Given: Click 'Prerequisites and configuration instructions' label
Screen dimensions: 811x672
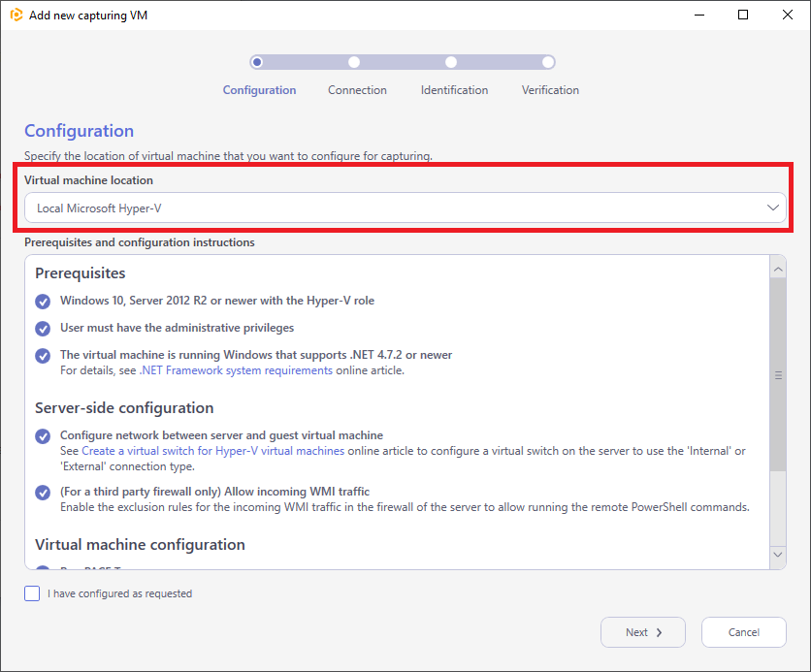Looking at the screenshot, I should pyautogui.click(x=140, y=242).
